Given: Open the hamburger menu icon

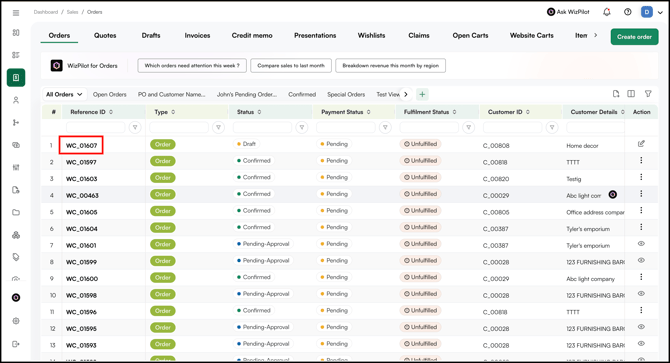Looking at the screenshot, I should coord(16,13).
